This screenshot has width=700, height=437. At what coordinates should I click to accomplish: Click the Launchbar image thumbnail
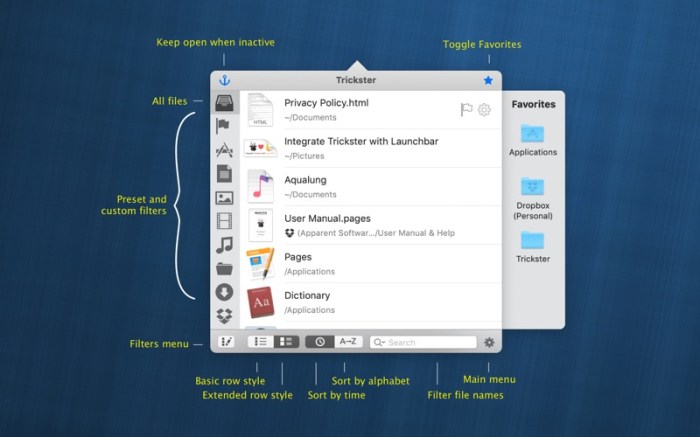(x=261, y=148)
